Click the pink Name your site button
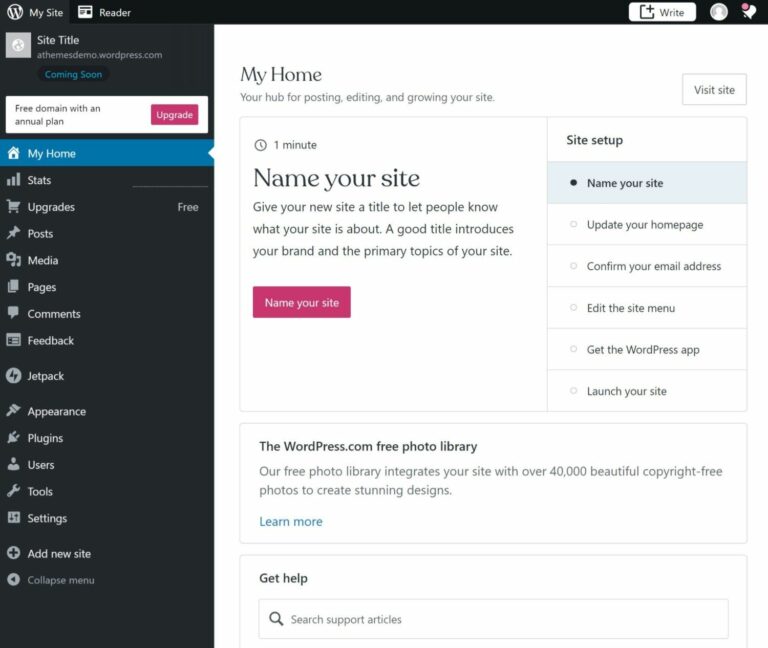The width and height of the screenshot is (768, 648). [302, 302]
